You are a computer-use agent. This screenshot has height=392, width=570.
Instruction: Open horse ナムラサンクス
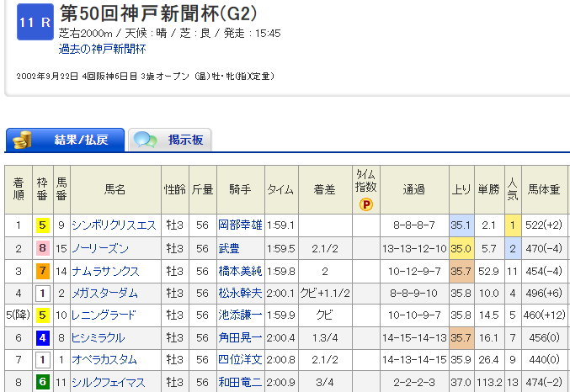tap(105, 271)
